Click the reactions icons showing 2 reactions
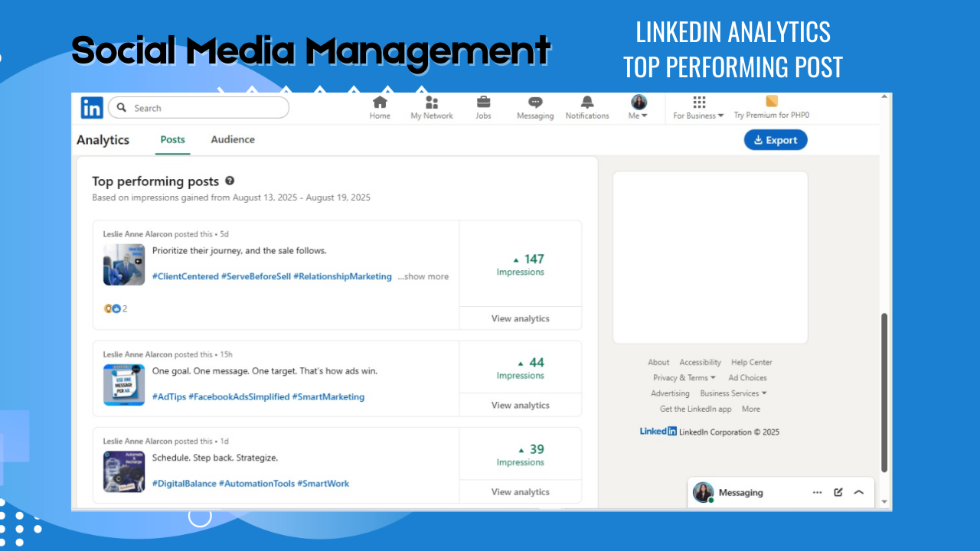 (x=113, y=309)
